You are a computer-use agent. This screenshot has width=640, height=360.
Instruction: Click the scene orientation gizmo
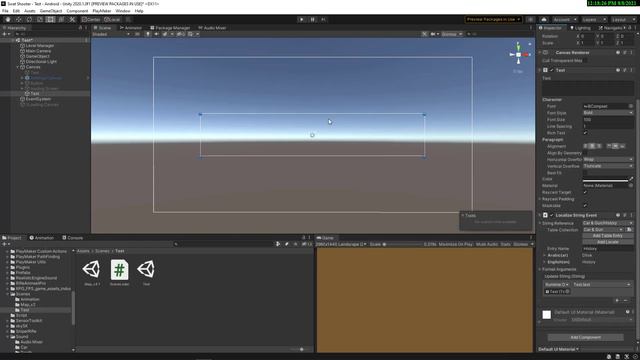tap(518, 54)
